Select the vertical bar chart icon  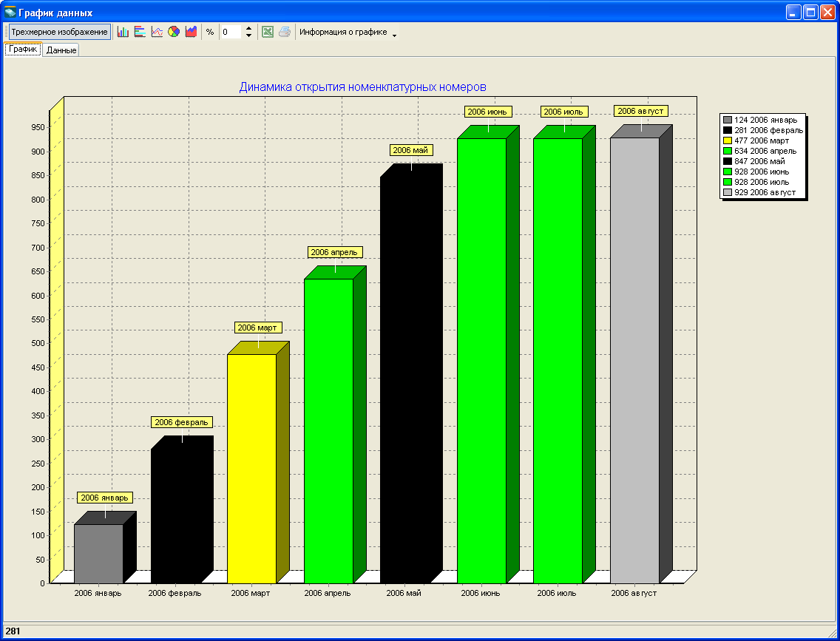tap(123, 32)
